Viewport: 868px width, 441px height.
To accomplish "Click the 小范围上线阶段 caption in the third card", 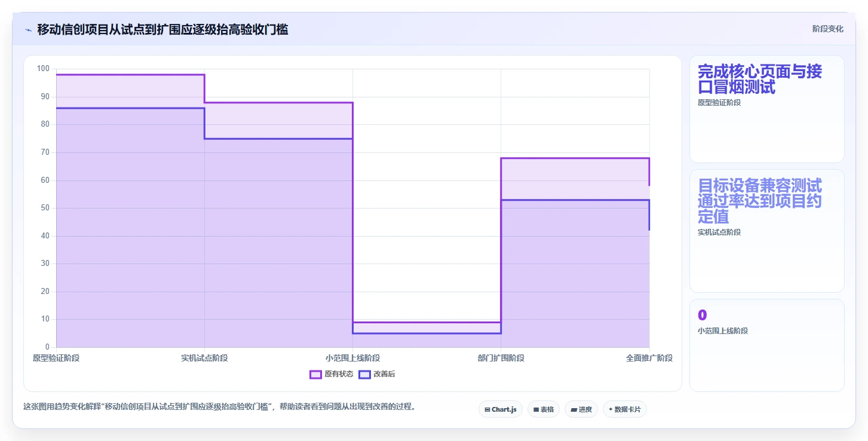I will point(723,331).
